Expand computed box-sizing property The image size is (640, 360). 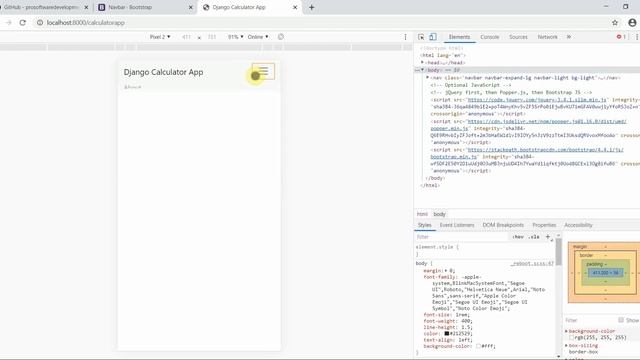(x=566, y=345)
